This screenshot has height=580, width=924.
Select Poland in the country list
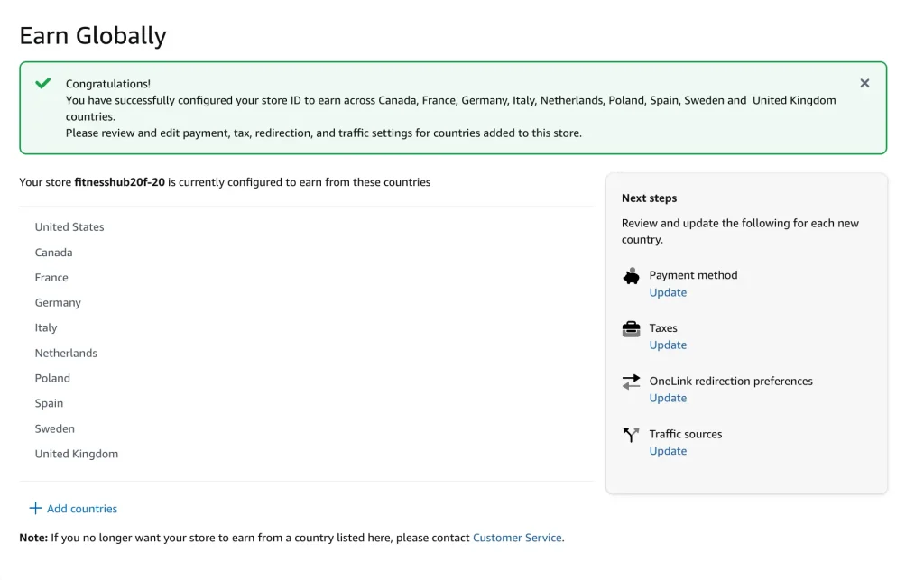[52, 378]
